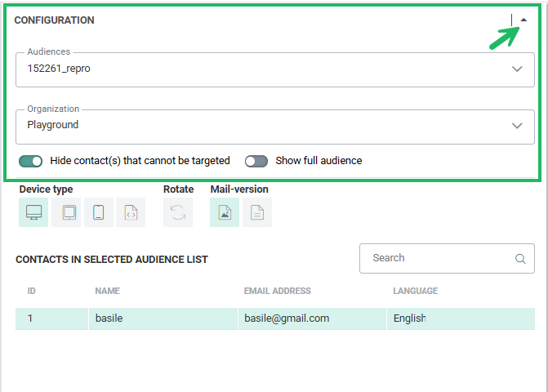Select the source code view icon
Screen dimensions: 548x392
click(x=131, y=212)
